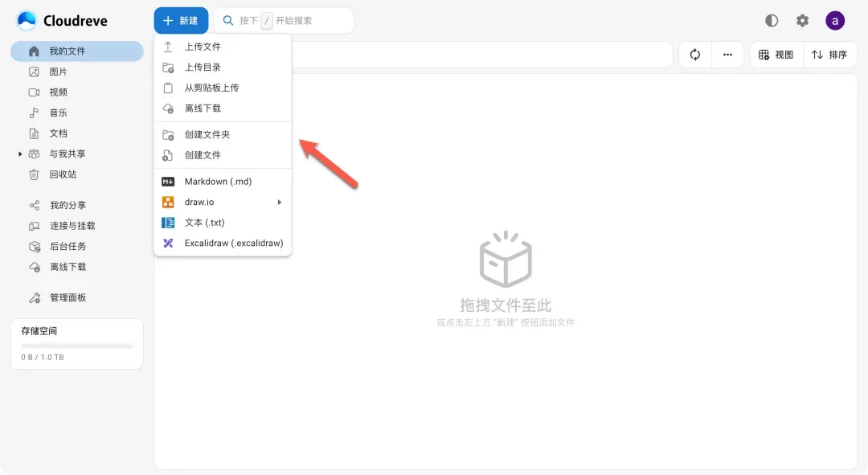Viewport: 868px width, 475px height.
Task: Click the user avatar 'a'
Action: (x=835, y=21)
